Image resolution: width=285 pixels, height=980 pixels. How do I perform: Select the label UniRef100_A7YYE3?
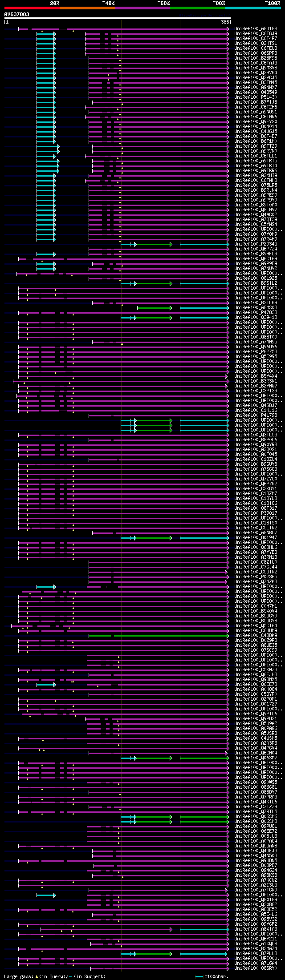(x=256, y=552)
